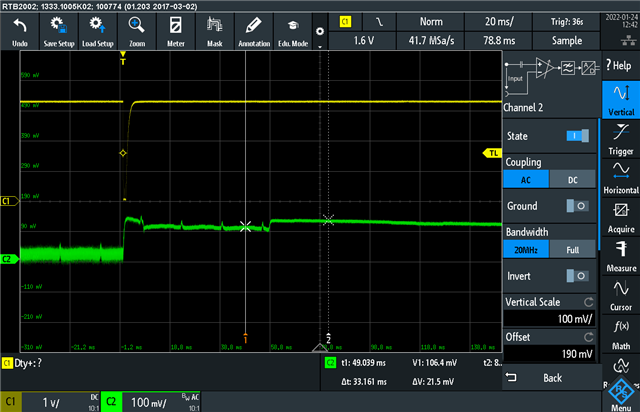Open the R&S Menu button
Screen dimensions: 640x412
621,394
